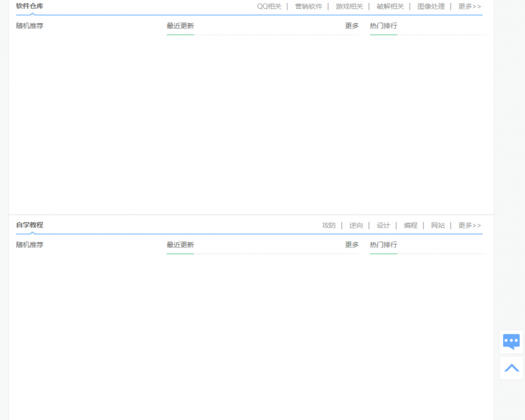Image resolution: width=525 pixels, height=420 pixels.
Task: Open the 编程 tutorial category
Action: [x=410, y=226]
